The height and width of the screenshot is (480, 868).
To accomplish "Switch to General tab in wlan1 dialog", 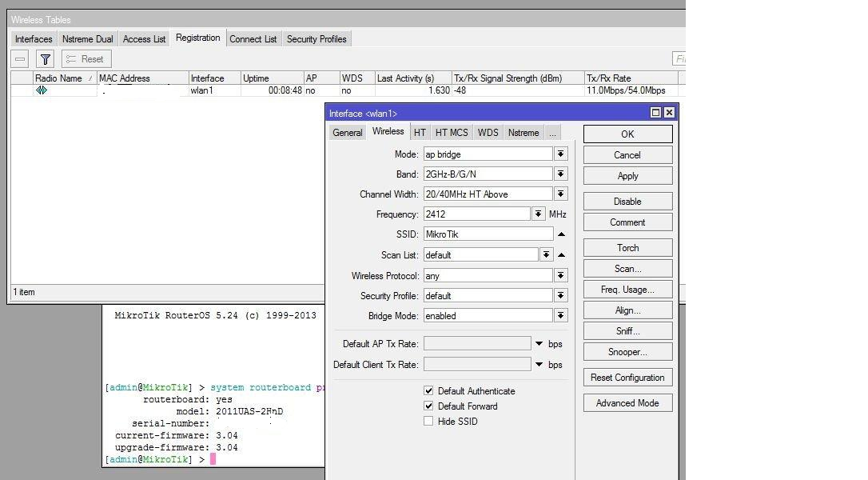I will (348, 133).
